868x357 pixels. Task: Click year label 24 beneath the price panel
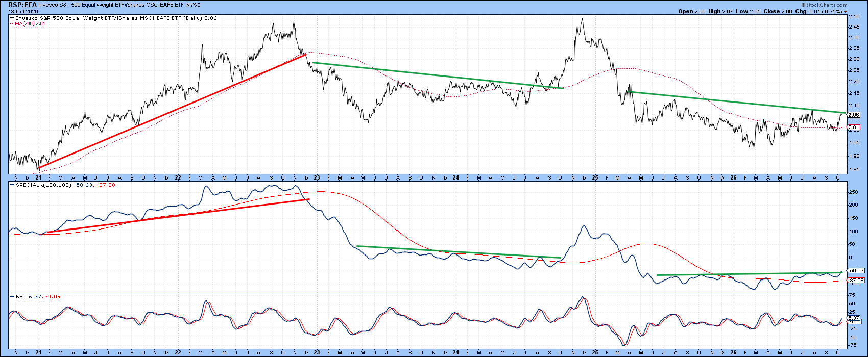(455, 179)
